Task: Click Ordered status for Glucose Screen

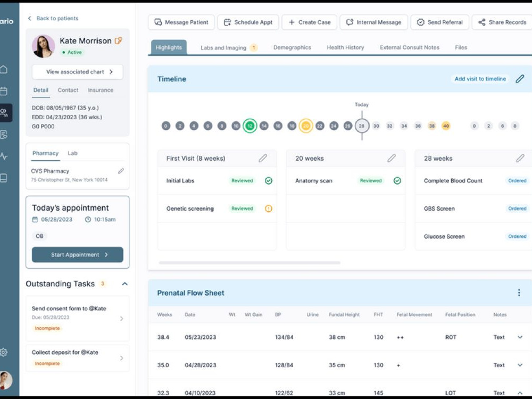Action: click(517, 236)
